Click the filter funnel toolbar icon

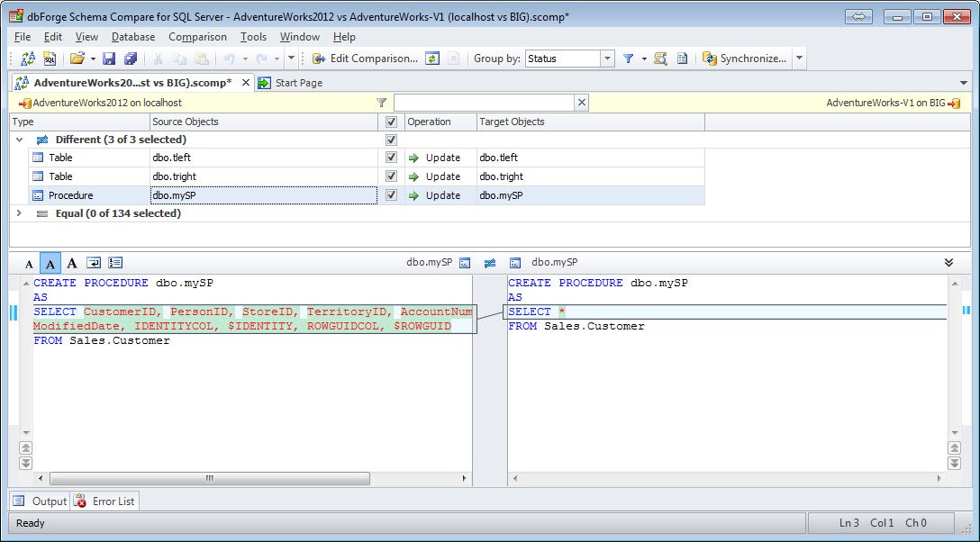pyautogui.click(x=630, y=58)
